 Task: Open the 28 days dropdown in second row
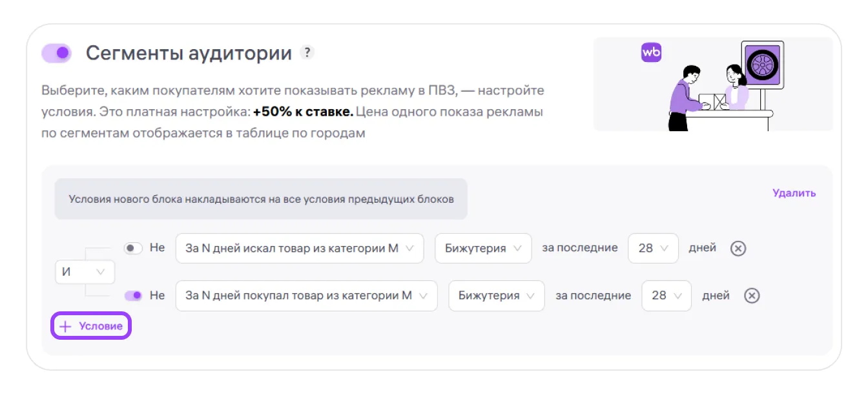click(x=666, y=295)
